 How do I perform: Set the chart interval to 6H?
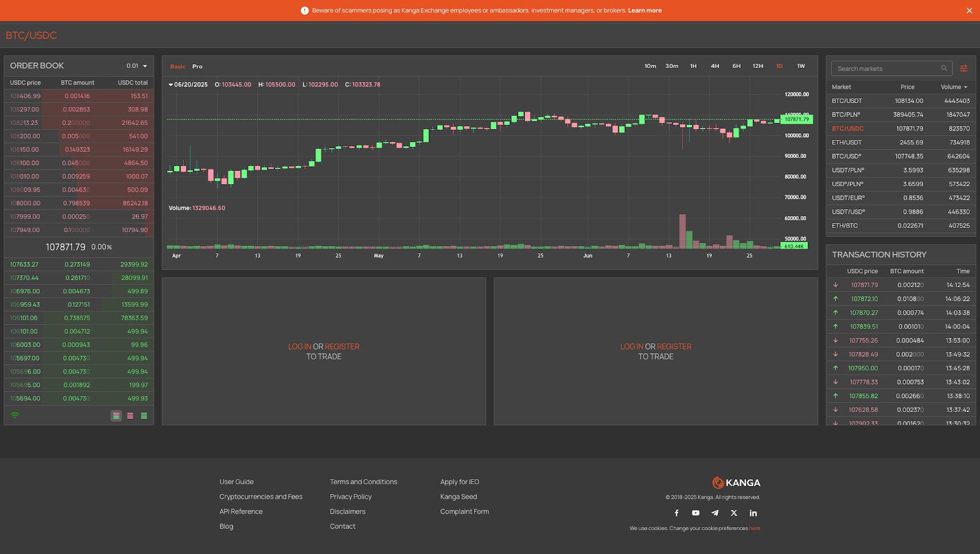pos(736,66)
